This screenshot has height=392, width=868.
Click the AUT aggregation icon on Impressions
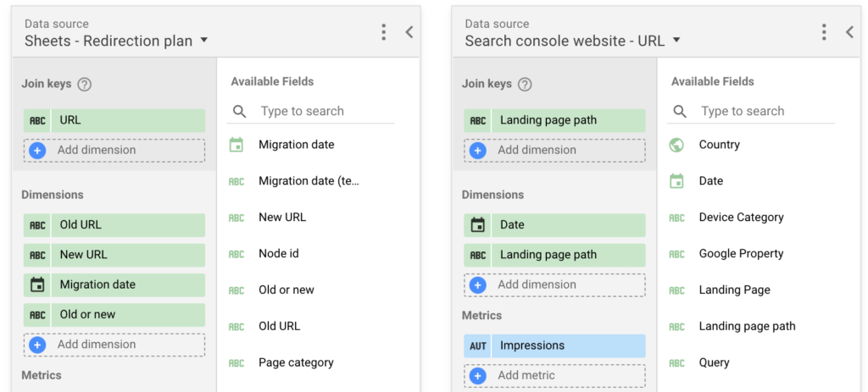click(478, 346)
